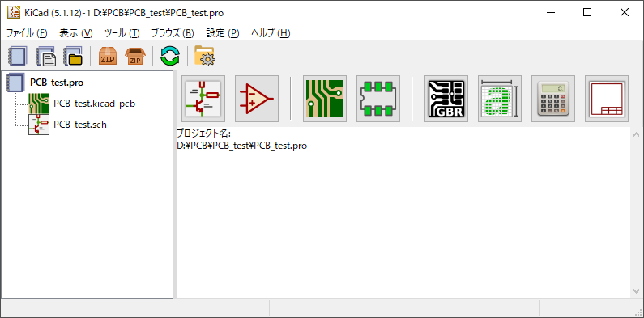Open the ヘルプ (H) menu
Image resolution: width=644 pixels, height=318 pixels.
pos(271,33)
